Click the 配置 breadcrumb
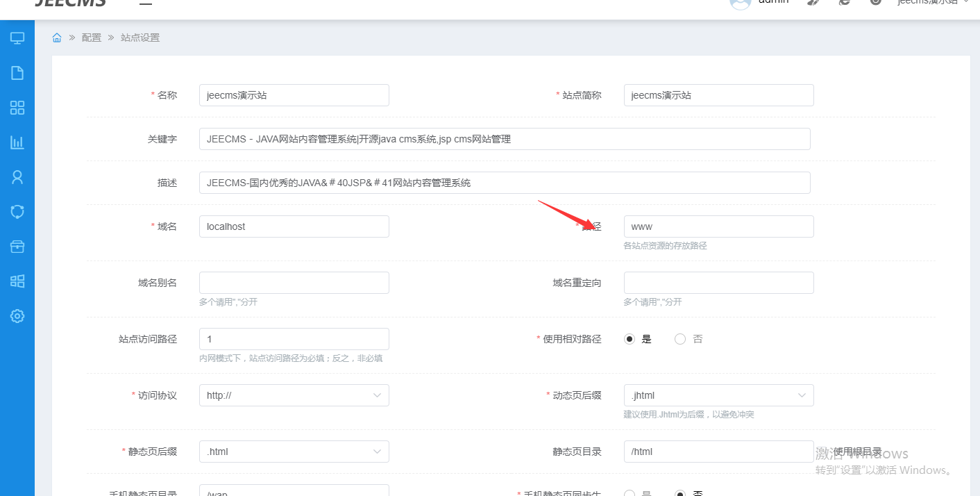Image resolution: width=980 pixels, height=496 pixels. click(x=92, y=38)
